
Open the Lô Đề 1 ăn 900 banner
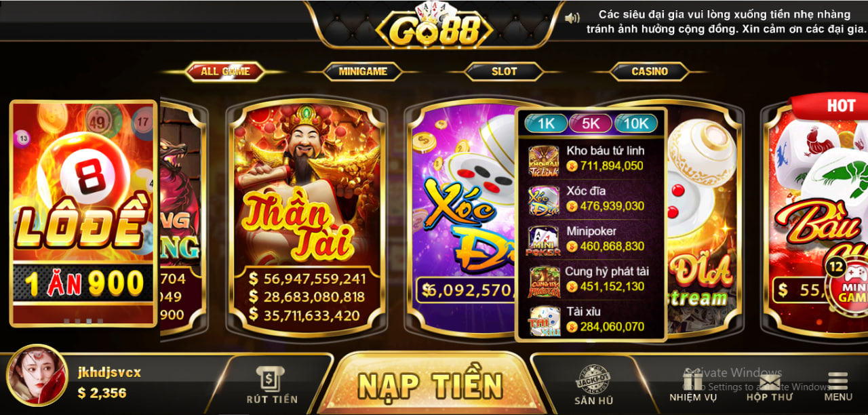coord(83,212)
